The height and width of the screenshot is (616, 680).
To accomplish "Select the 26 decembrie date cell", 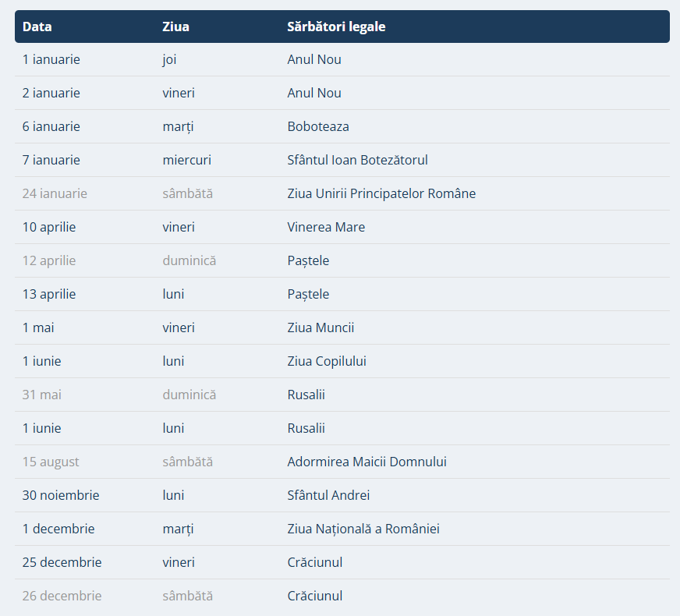I will [62, 596].
